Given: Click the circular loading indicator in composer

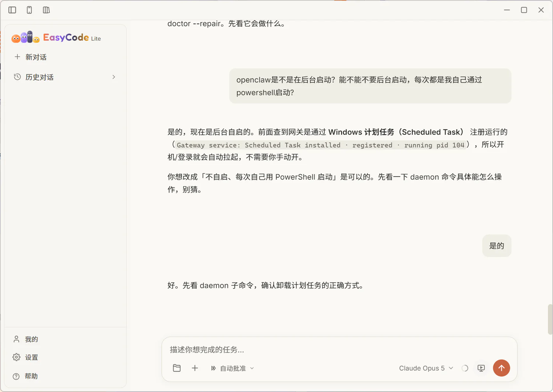Looking at the screenshot, I should click(x=465, y=368).
